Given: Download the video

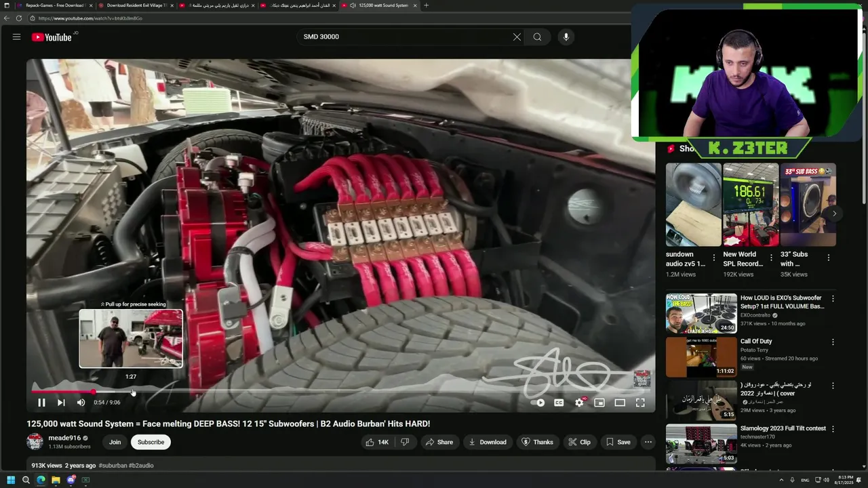Looking at the screenshot, I should tap(488, 442).
